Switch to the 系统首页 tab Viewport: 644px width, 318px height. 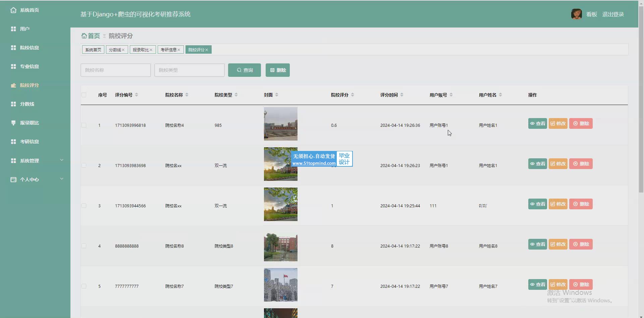point(93,50)
